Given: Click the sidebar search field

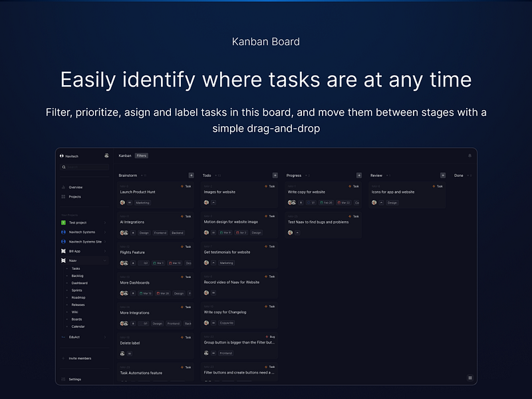Looking at the screenshot, I should coord(84,167).
